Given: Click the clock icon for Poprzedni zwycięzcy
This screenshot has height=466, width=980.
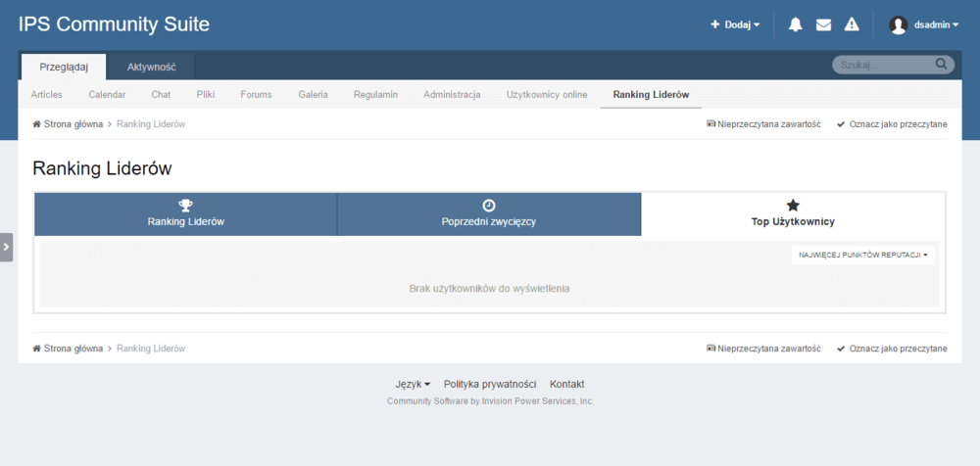Looking at the screenshot, I should point(489,205).
